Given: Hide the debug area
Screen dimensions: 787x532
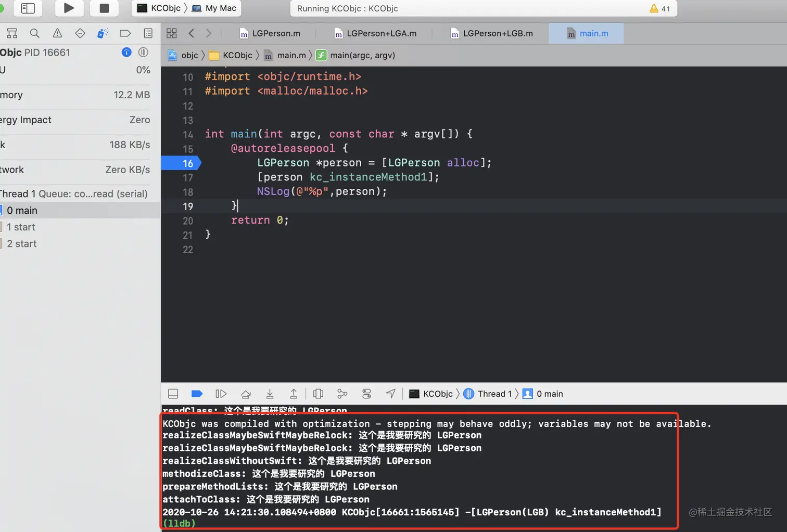Looking at the screenshot, I should click(173, 394).
